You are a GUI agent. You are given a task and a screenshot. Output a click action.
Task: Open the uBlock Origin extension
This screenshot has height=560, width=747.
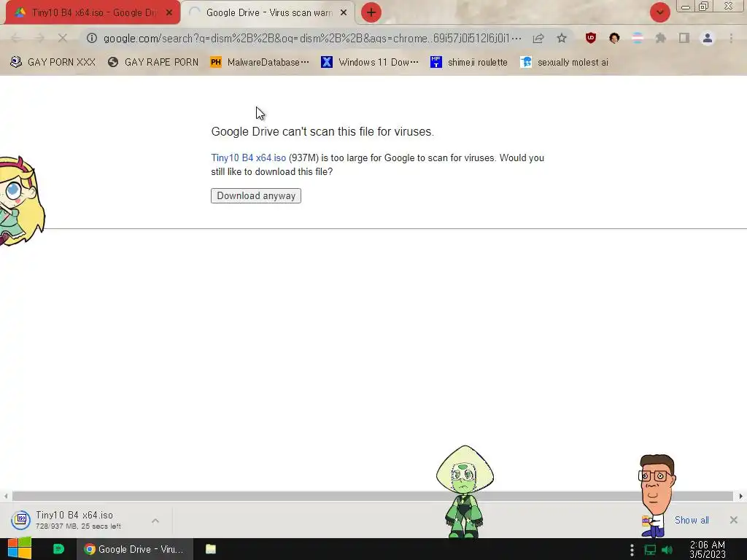coord(591,38)
